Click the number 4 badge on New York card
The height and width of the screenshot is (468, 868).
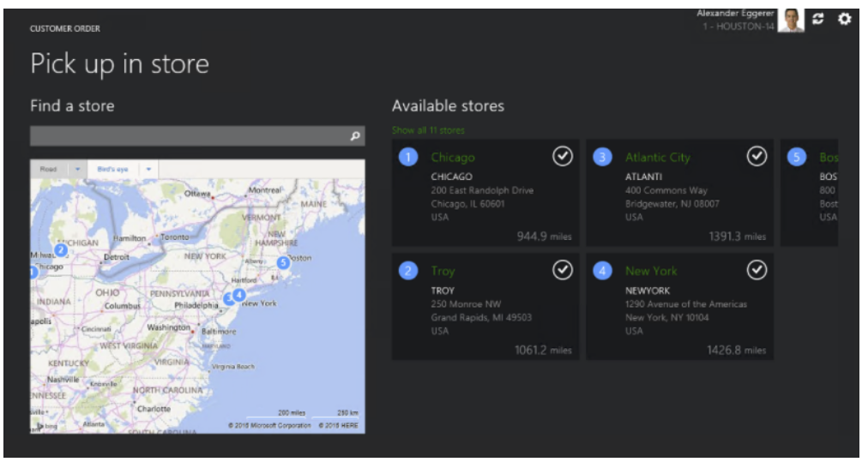coord(602,271)
